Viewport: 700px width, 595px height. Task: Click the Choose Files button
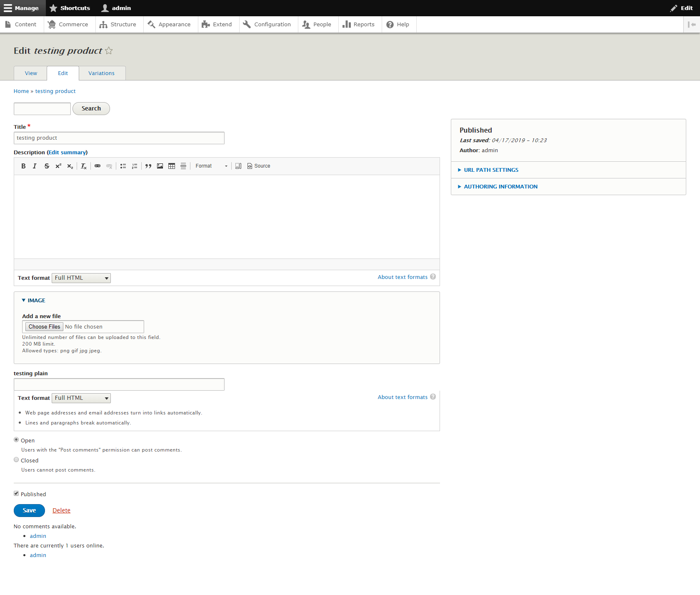click(43, 326)
